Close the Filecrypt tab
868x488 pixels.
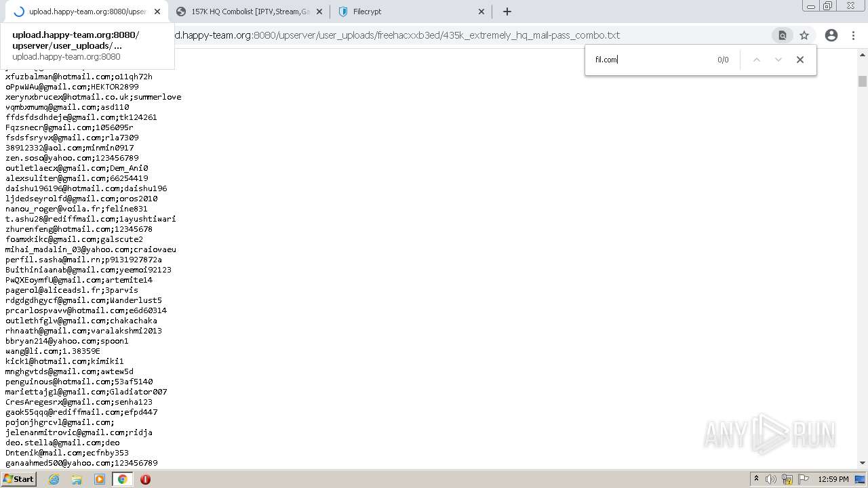pos(481,12)
